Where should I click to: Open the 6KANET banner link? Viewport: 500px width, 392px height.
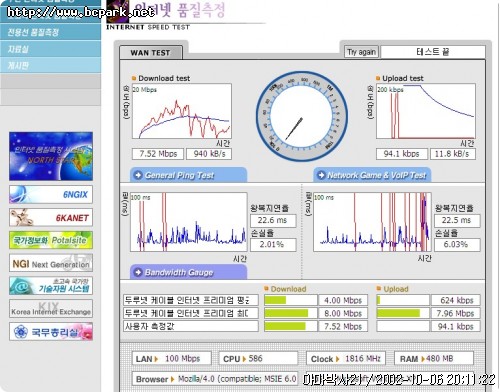[51, 217]
